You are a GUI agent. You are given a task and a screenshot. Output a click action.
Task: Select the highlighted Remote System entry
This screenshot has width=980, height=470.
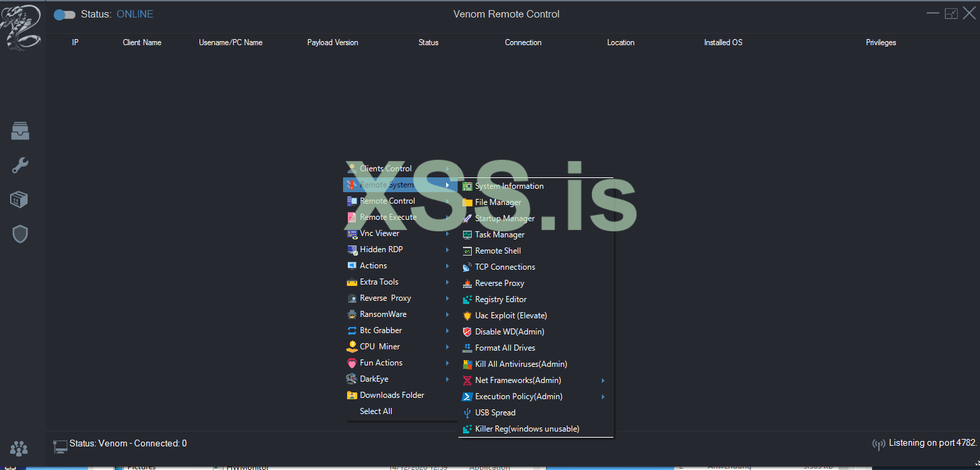[400, 185]
